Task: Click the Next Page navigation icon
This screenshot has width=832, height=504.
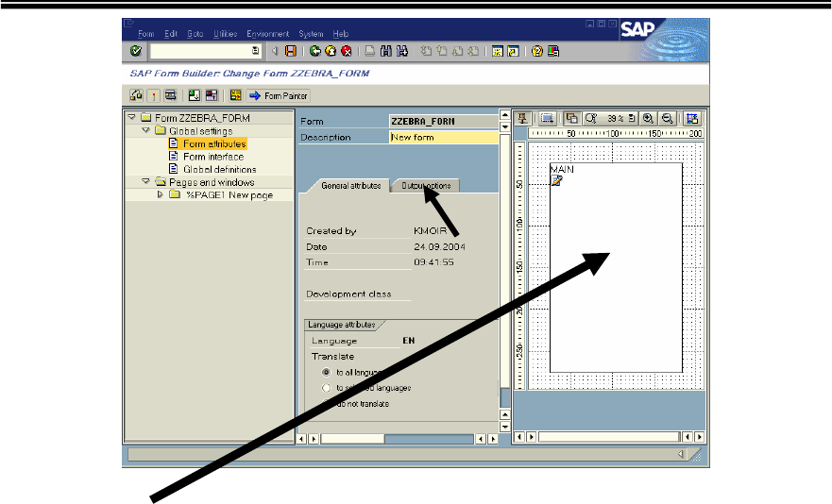Action: coord(457,51)
